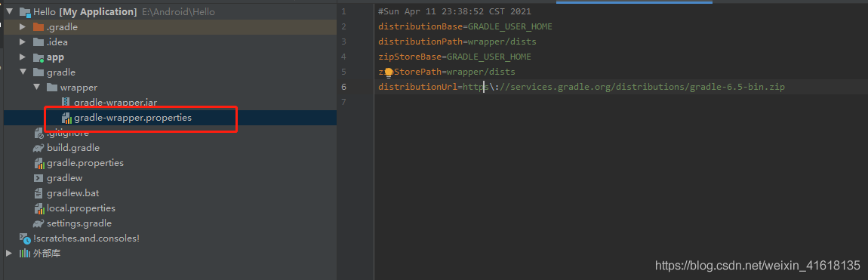
Task: Click the 外部库 library icon
Action: click(x=25, y=254)
